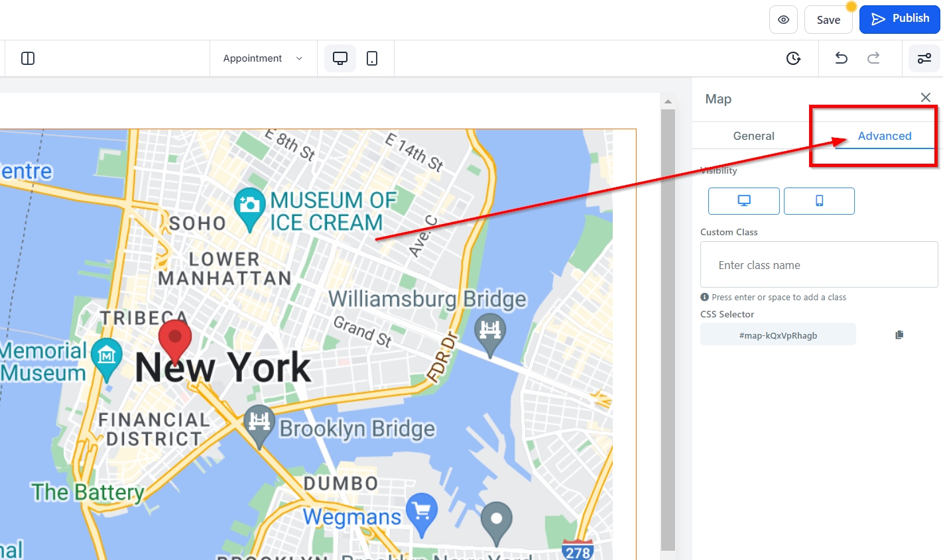Toggle desktop visibility for the map
This screenshot has height=560, width=943.
[x=743, y=201]
